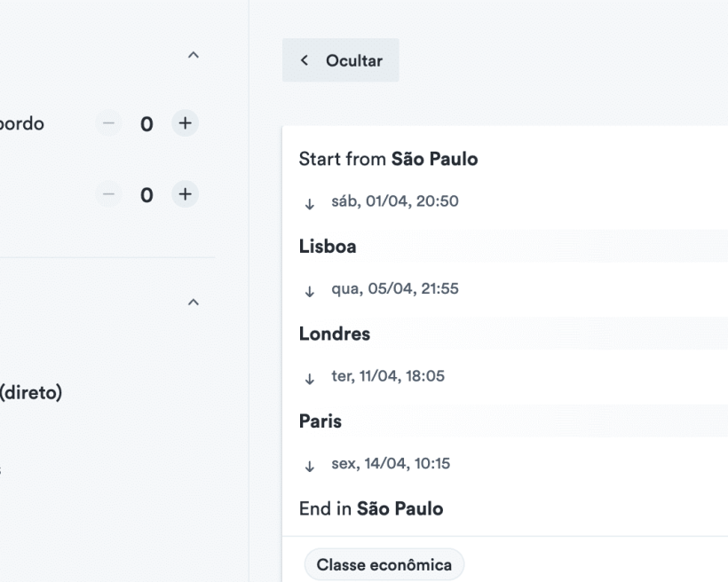Click the left chevron icon beside Ocultar
The width and height of the screenshot is (728, 582).
click(x=305, y=60)
